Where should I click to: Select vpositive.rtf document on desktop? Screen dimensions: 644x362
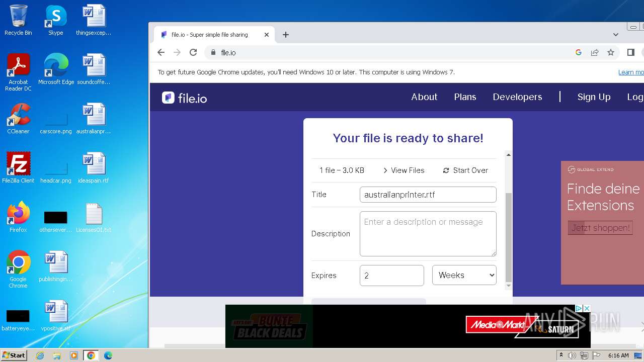pyautogui.click(x=56, y=315)
